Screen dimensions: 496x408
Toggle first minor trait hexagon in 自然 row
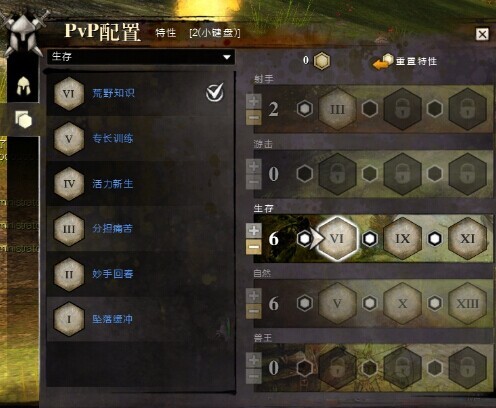pos(305,303)
